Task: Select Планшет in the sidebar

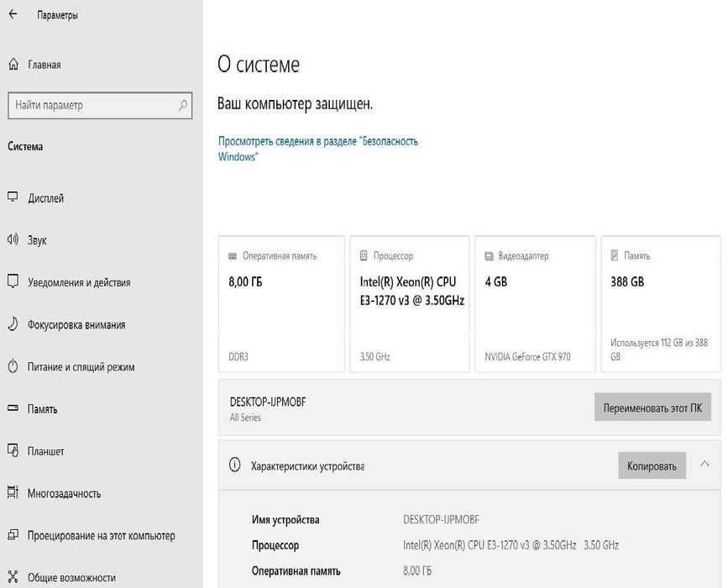Action: click(x=45, y=451)
